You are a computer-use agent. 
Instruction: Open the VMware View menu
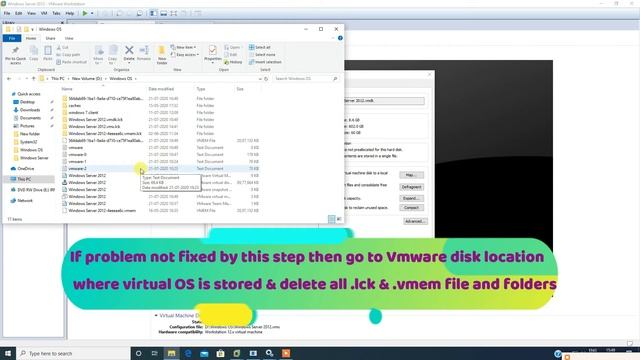pos(31,13)
